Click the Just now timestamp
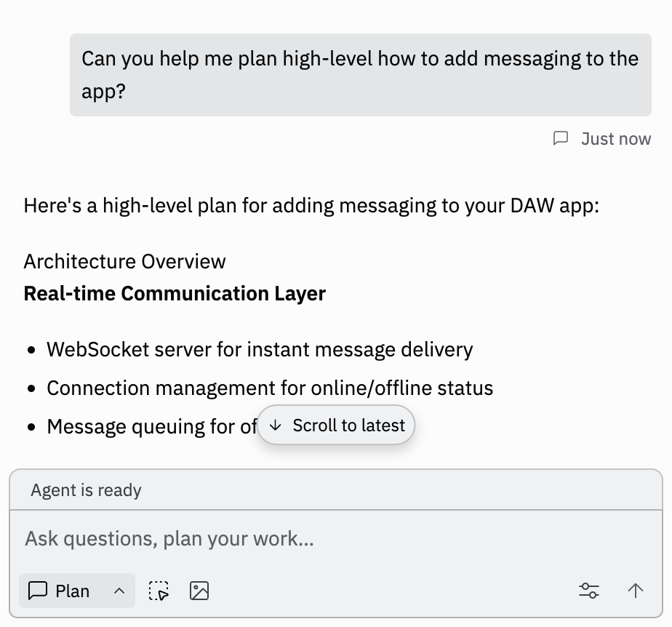This screenshot has width=672, height=627. coord(616,139)
